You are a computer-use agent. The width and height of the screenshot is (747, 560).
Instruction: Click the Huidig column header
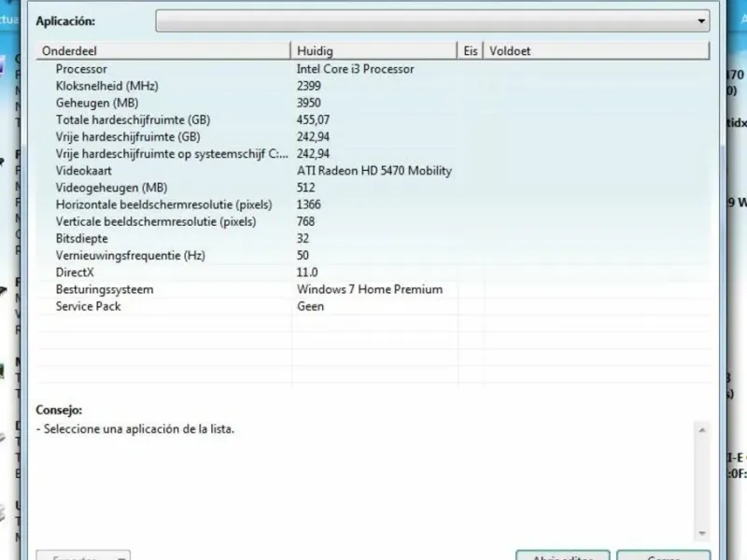coord(373,51)
